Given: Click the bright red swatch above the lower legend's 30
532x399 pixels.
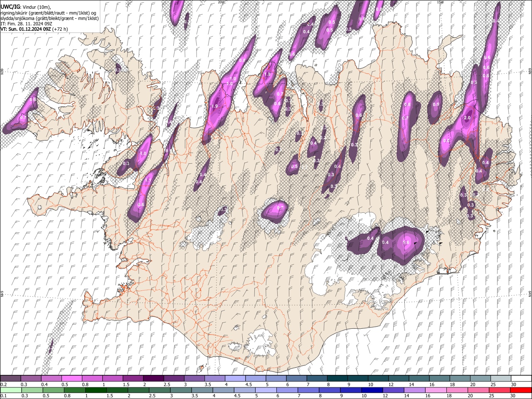Looking at the screenshot, I should click(521, 390).
